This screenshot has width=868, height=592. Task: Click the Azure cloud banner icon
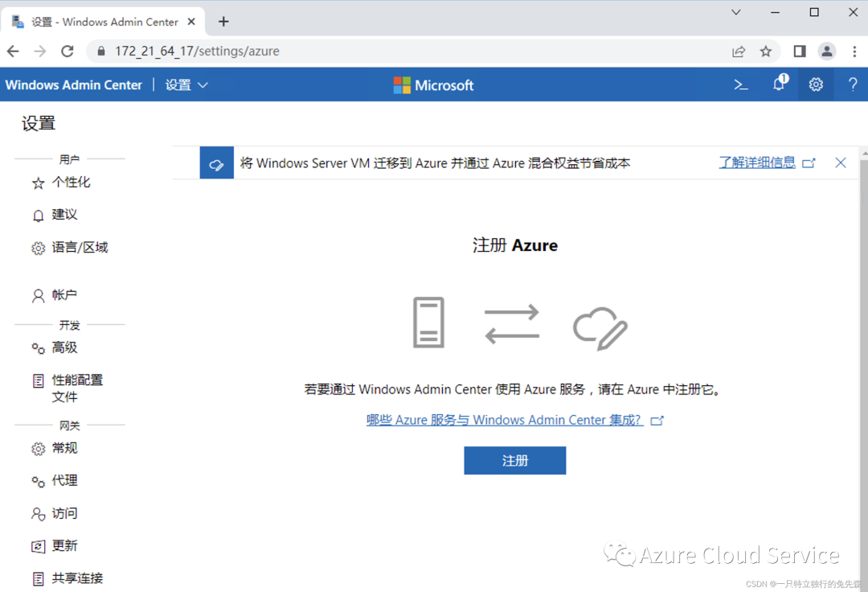pyautogui.click(x=216, y=162)
